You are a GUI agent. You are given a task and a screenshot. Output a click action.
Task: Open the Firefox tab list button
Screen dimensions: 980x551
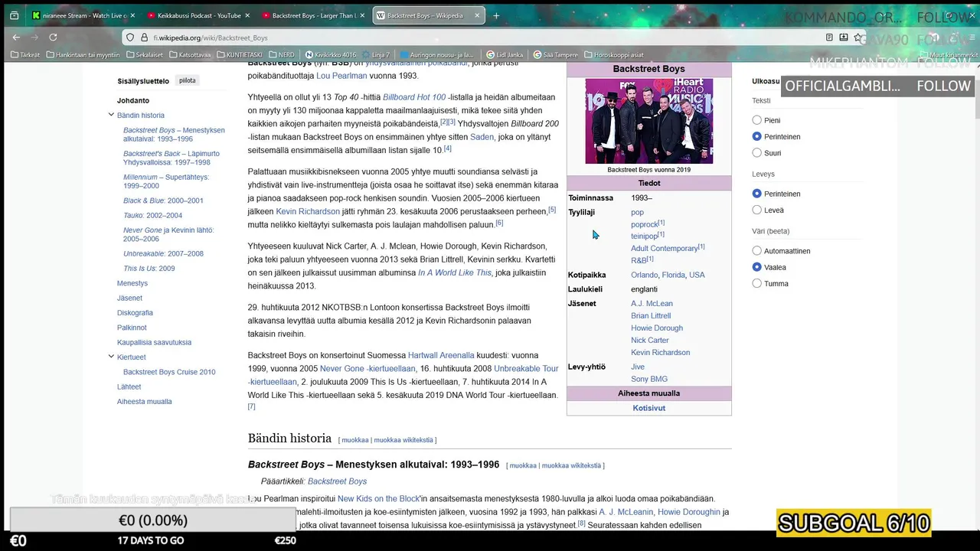coord(14,15)
